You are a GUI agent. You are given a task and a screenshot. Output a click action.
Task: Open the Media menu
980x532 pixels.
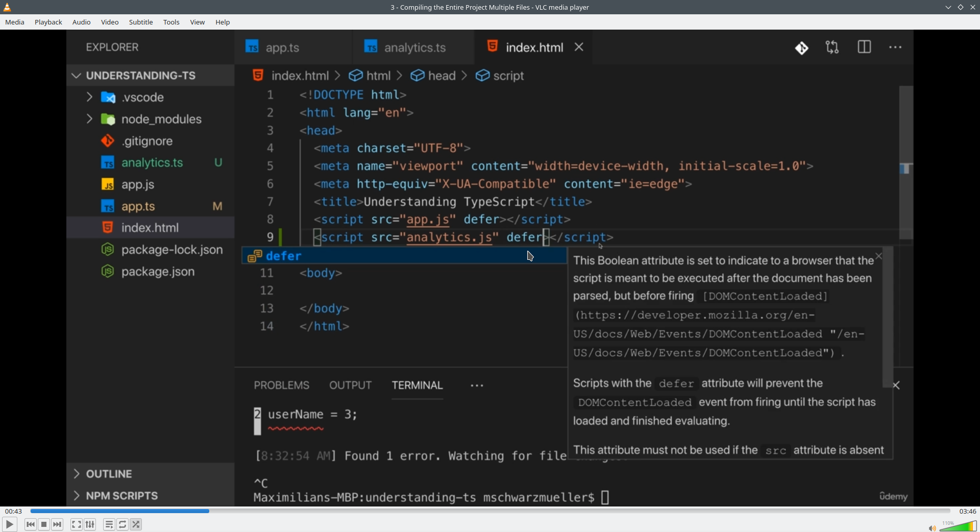(x=15, y=22)
